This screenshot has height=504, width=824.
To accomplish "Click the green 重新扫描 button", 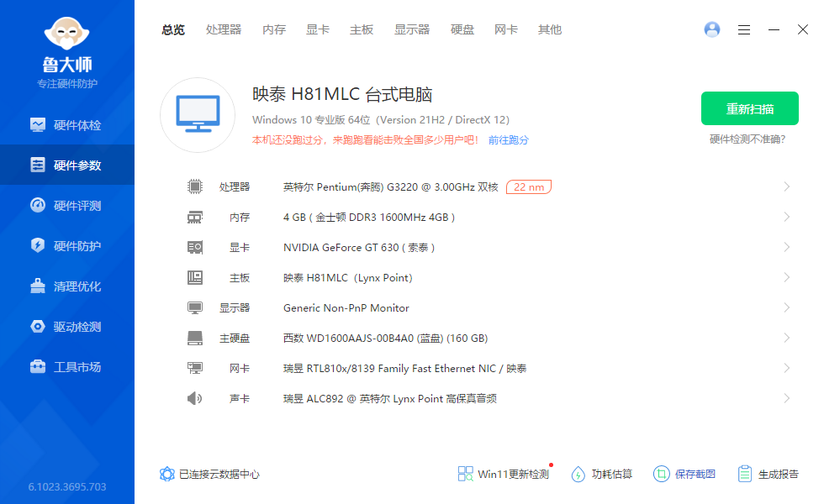I will click(750, 108).
